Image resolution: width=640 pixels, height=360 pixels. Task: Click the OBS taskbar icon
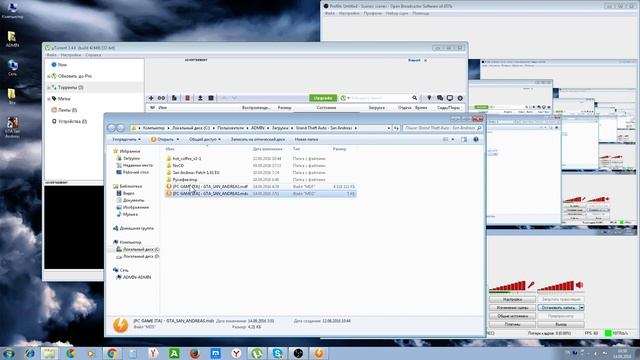click(x=298, y=353)
